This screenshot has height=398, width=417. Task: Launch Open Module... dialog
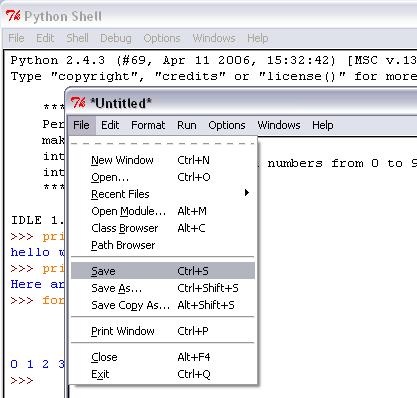[163, 211]
